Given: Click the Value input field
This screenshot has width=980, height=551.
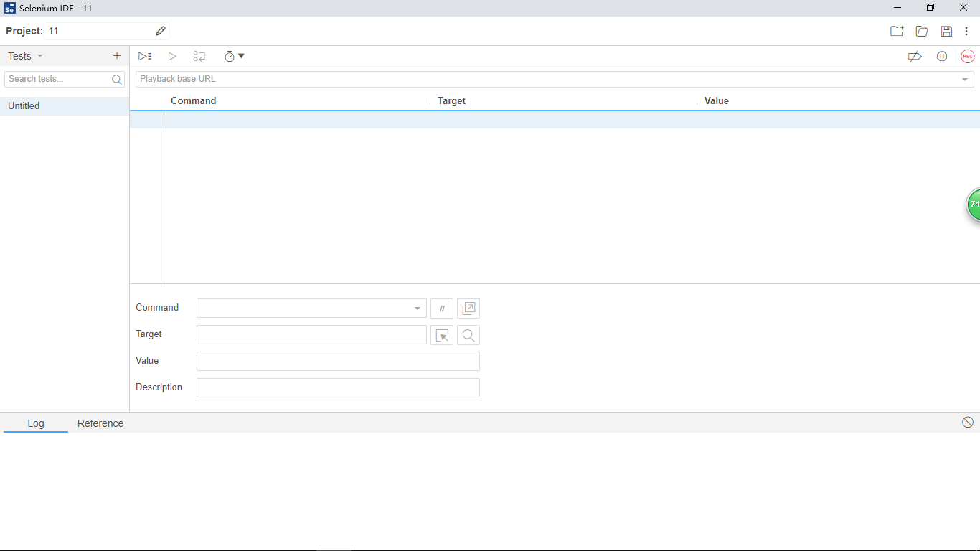Looking at the screenshot, I should pos(338,362).
